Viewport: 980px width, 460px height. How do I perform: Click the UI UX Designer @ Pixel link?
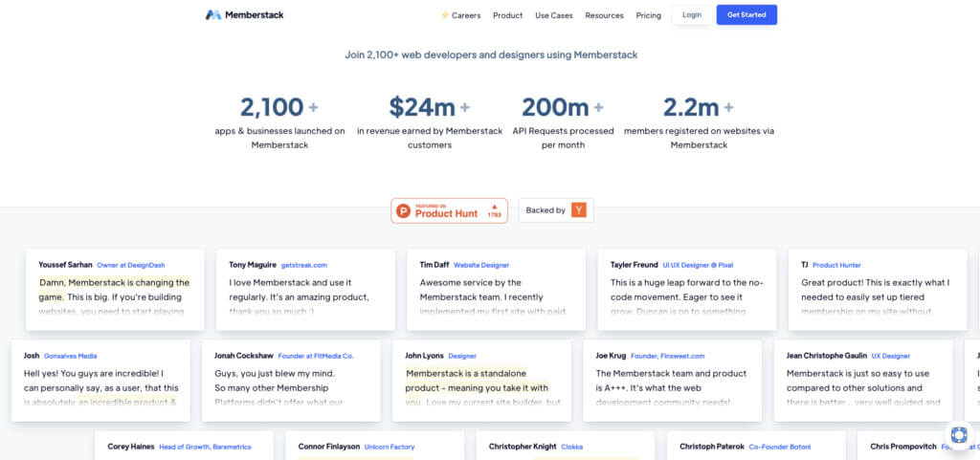pos(698,265)
